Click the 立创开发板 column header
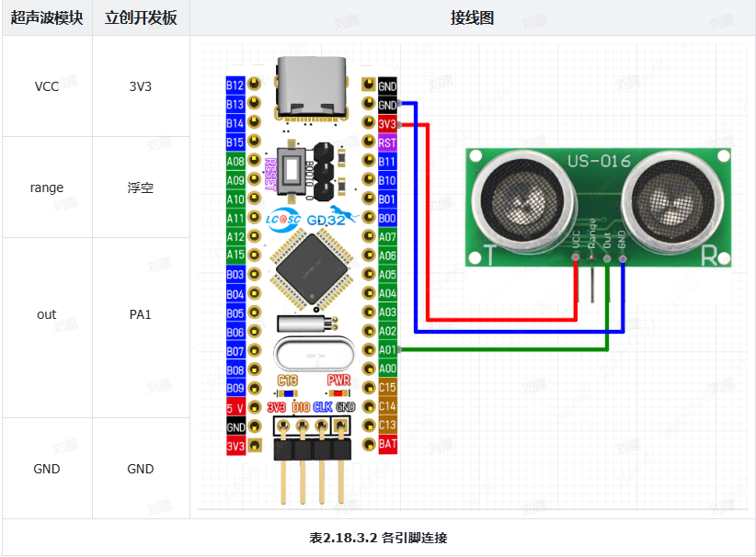 141,17
